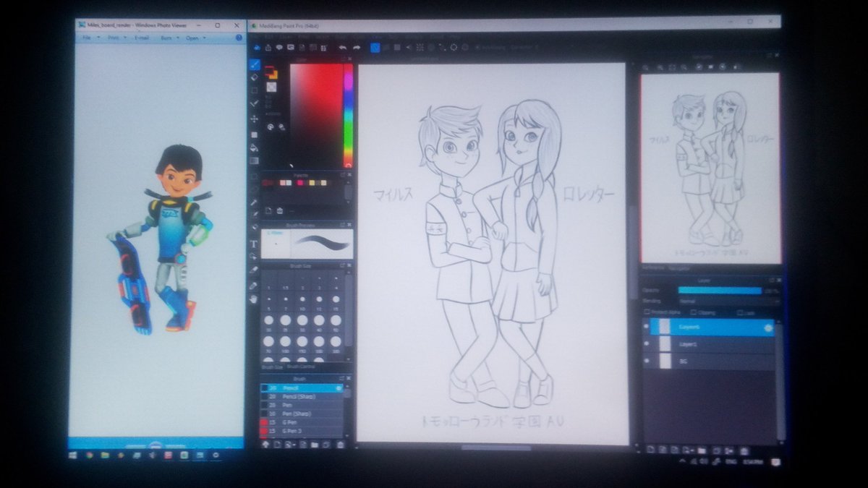Click the Redo arrow in top toolbar

click(x=356, y=48)
